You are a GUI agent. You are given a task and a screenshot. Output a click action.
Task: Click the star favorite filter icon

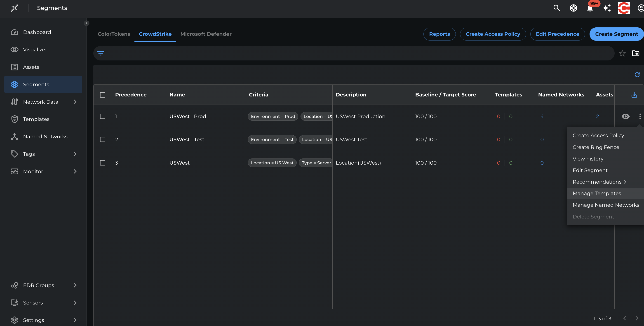pos(622,53)
